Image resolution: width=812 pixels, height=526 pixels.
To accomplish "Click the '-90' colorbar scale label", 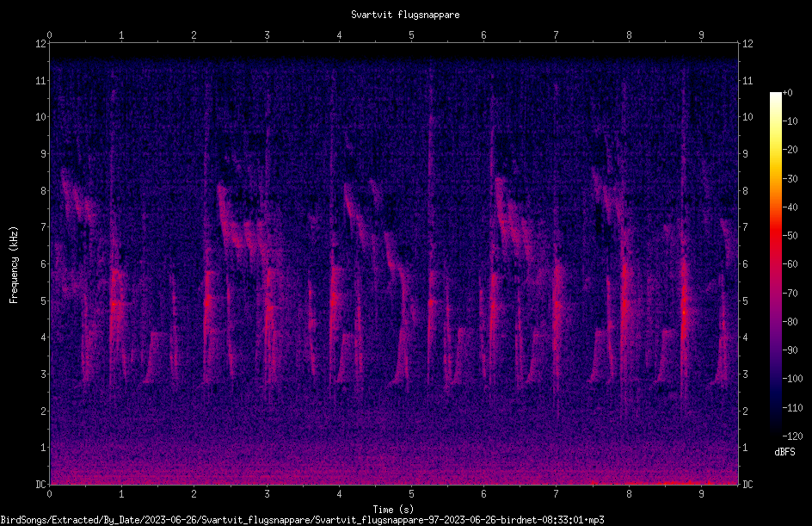I will [790, 350].
